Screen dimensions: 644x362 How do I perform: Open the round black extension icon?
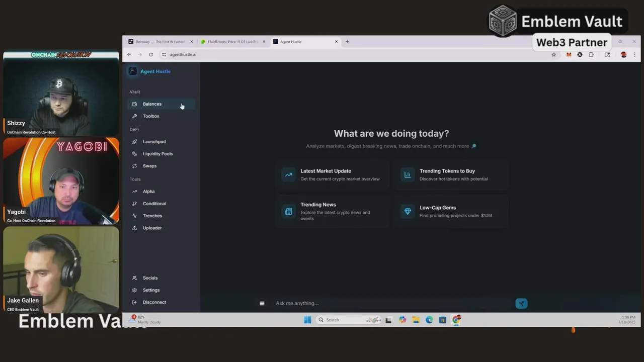pos(580,54)
